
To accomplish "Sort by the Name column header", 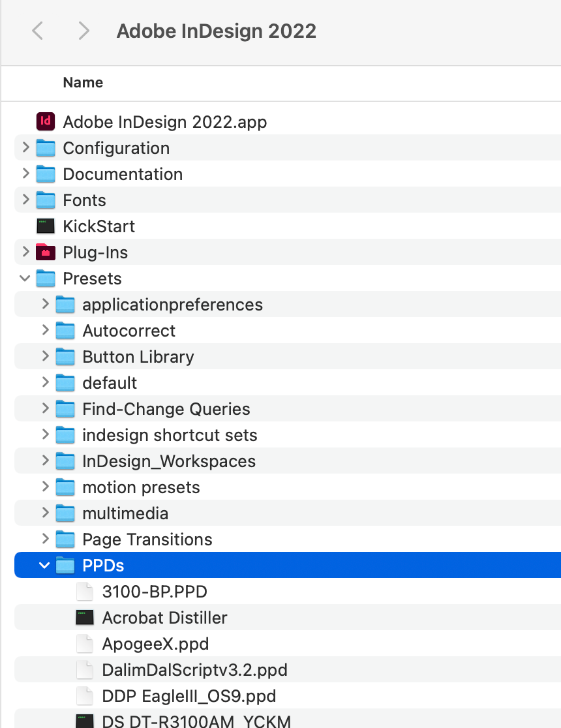I will (83, 82).
